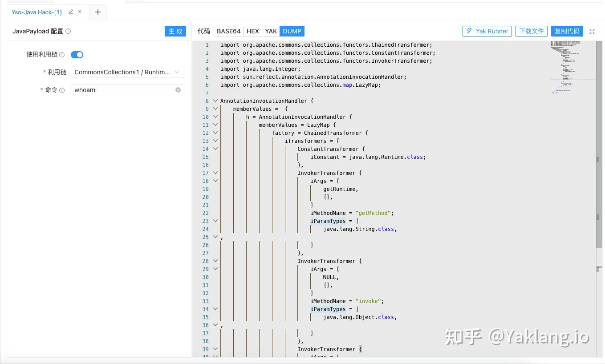Click the line number 1 in the gutter
This screenshot has width=605, height=364.
click(207, 45)
